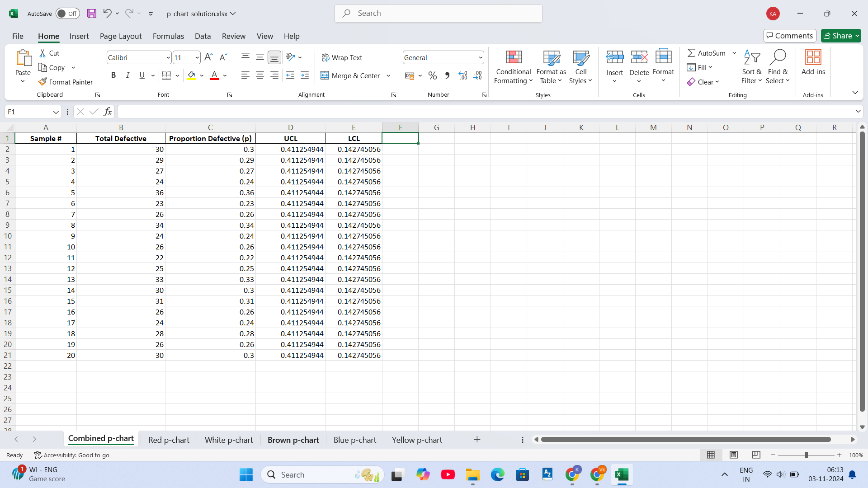Add a new worksheet with the plus button
The height and width of the screenshot is (488, 868).
click(x=477, y=439)
